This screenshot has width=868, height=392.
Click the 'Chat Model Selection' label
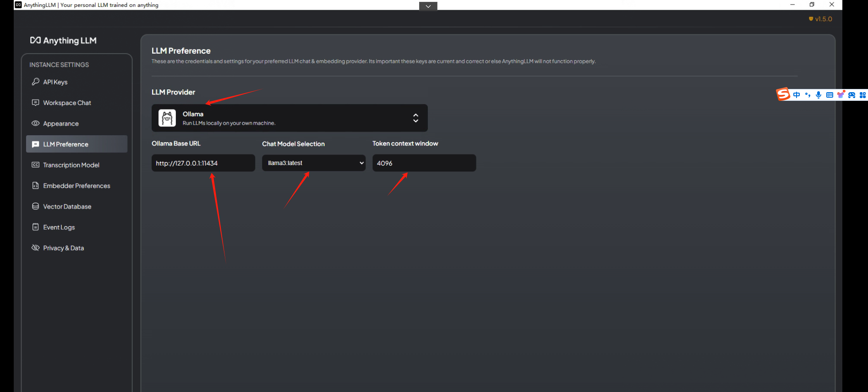point(293,144)
